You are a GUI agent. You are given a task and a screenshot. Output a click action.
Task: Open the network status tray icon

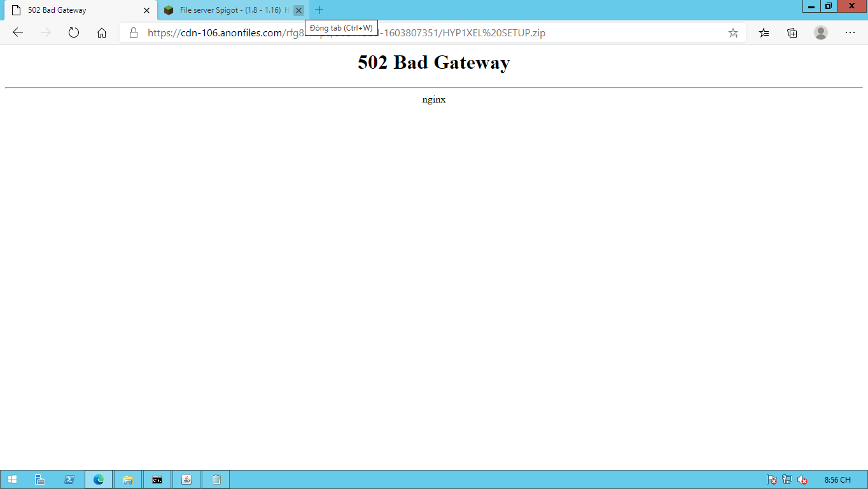pos(787,479)
